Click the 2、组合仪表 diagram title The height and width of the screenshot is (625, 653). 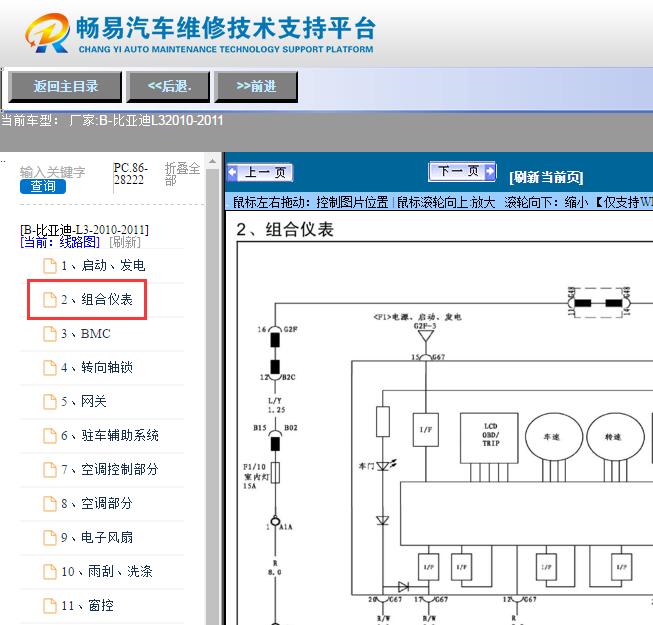[285, 229]
